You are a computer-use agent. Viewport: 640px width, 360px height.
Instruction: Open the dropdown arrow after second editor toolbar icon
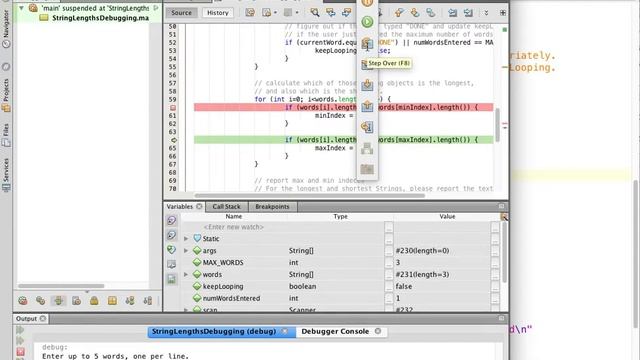276,13
